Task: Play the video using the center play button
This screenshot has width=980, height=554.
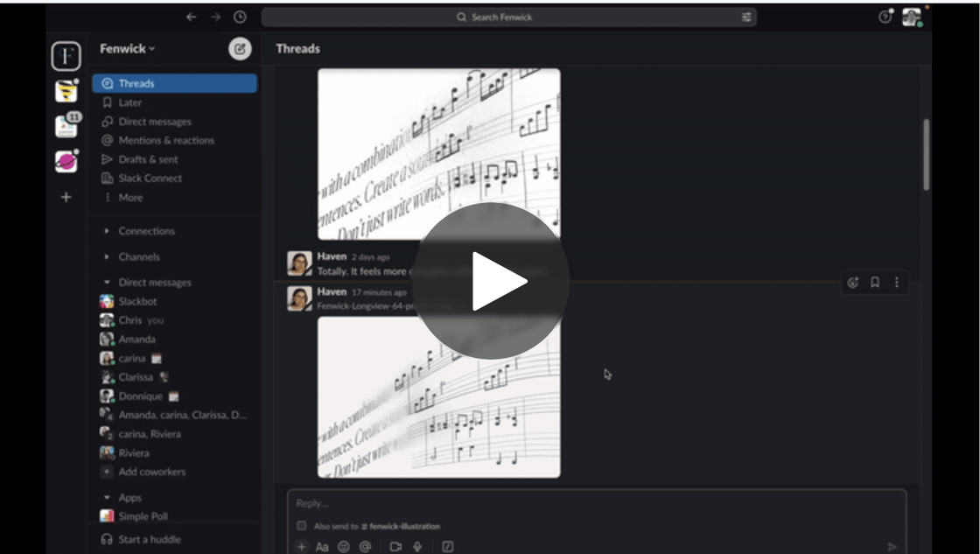Action: pos(490,280)
